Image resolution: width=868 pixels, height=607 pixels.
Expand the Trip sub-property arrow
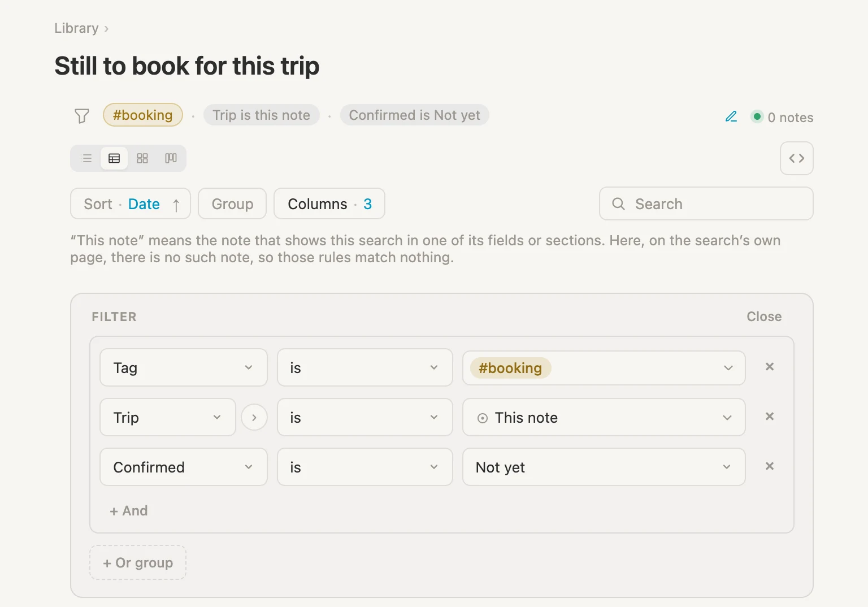coord(254,418)
